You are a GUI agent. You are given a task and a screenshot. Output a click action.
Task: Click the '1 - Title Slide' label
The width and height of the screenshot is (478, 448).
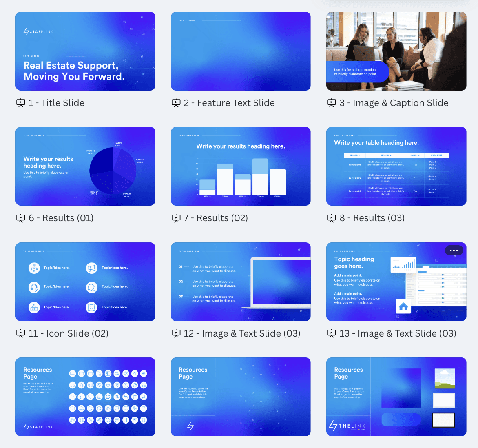(56, 103)
